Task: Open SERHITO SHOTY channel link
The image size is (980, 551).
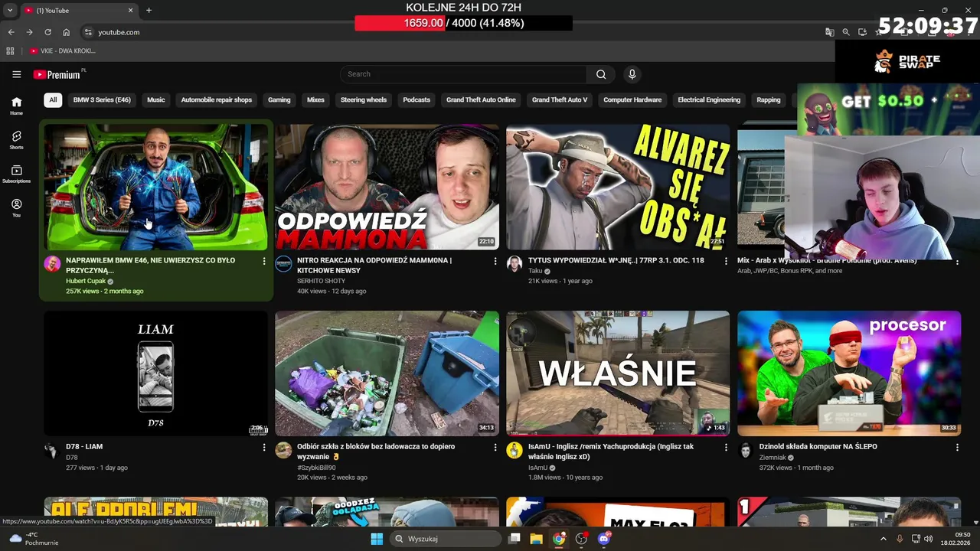Action: click(321, 281)
